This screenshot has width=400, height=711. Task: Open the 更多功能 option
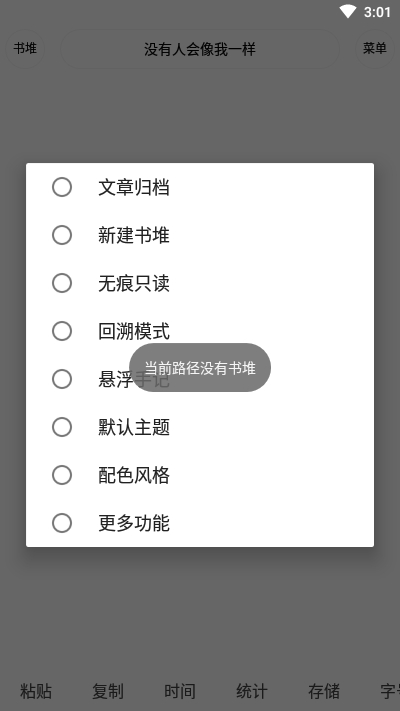point(200,523)
